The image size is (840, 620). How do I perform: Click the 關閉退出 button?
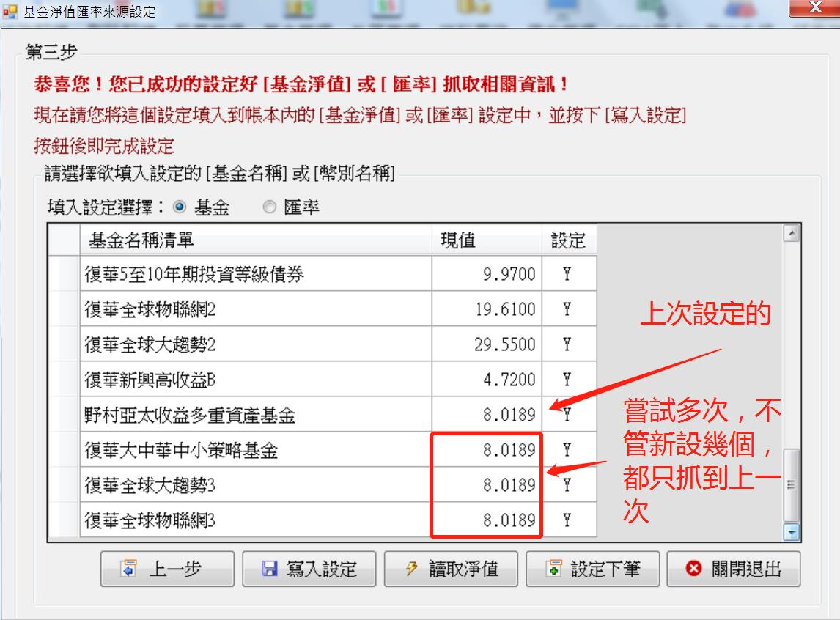point(734,569)
